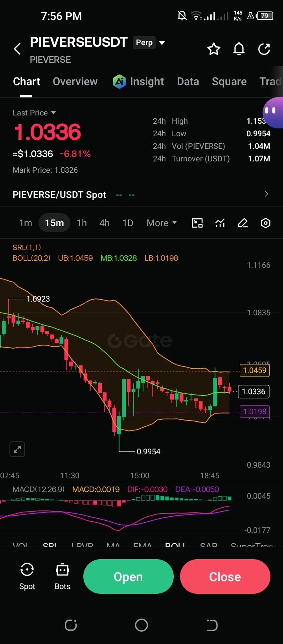This screenshot has width=283, height=644.
Task: Switch to the 1m timeframe
Action: [26, 223]
